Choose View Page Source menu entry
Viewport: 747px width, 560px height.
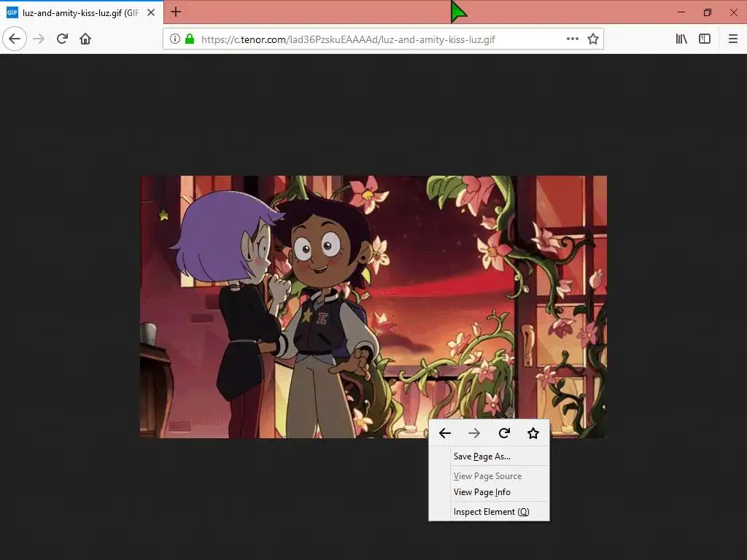click(x=489, y=475)
